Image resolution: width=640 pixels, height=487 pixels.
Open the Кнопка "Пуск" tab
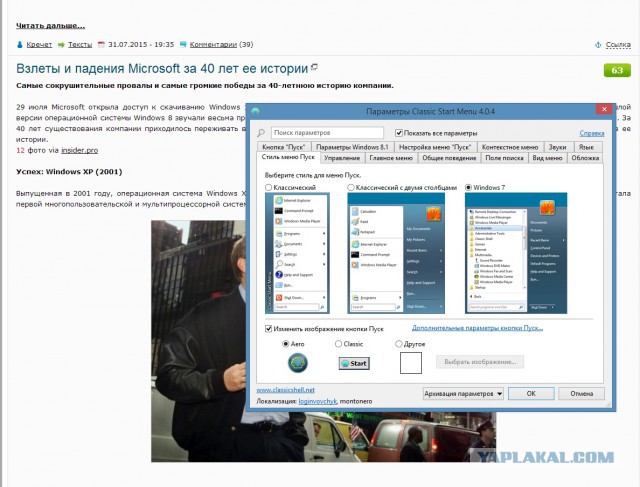(284, 147)
